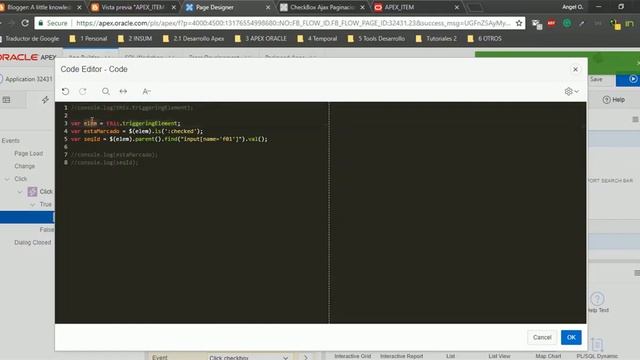Collapse the True actions node
Image resolution: width=640 pixels, height=360 pixels.
point(33,204)
